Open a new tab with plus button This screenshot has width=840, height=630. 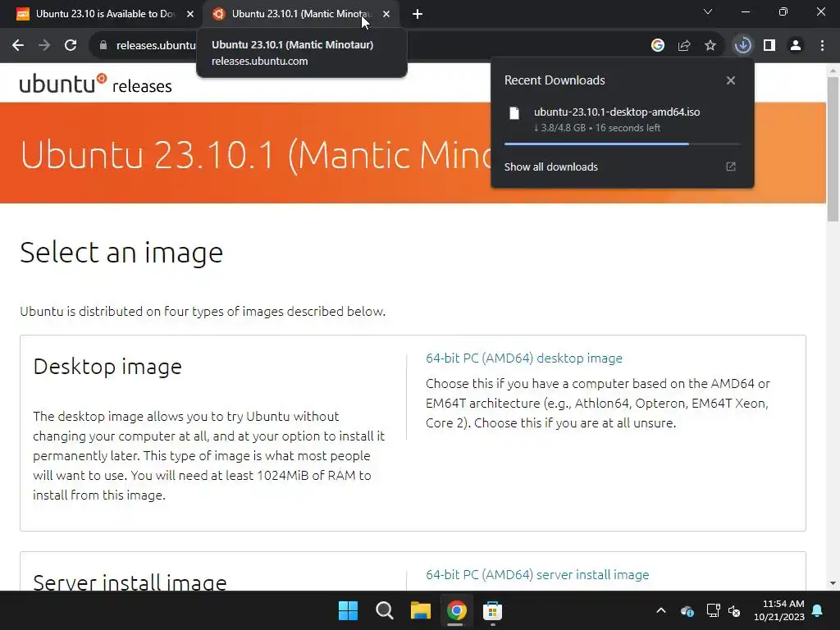(x=418, y=14)
